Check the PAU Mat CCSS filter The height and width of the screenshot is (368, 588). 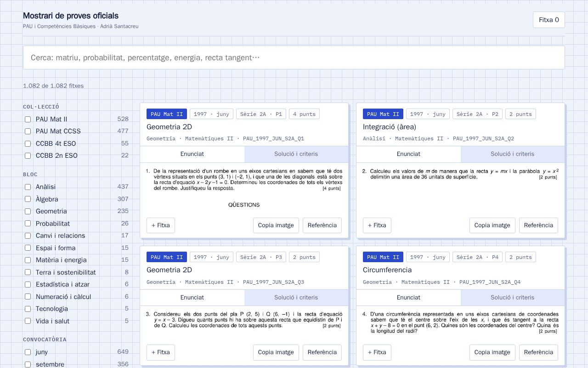[x=28, y=131]
